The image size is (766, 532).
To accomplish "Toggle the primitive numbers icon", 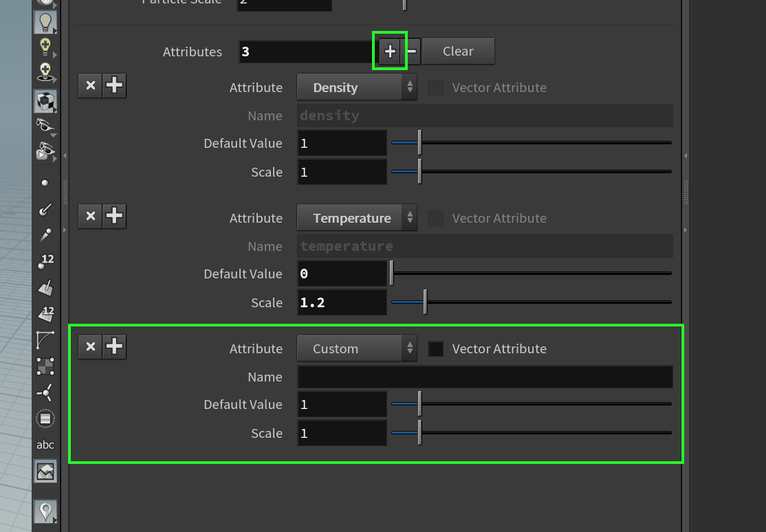I will (x=45, y=314).
